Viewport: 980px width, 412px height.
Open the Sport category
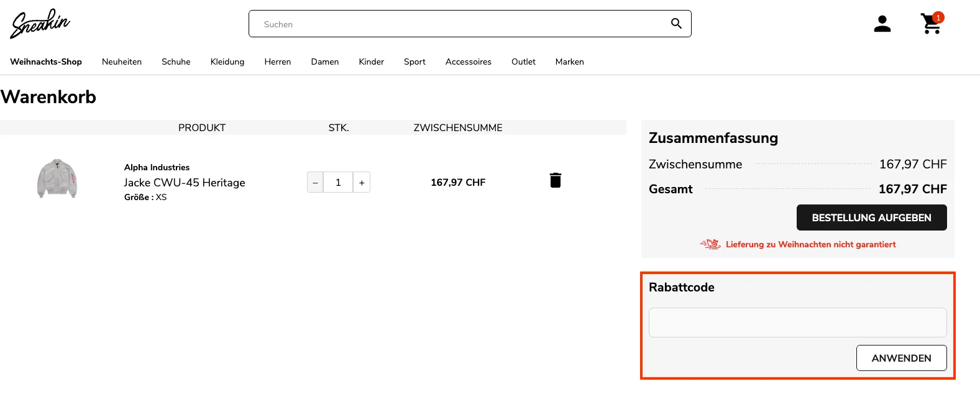tap(414, 62)
